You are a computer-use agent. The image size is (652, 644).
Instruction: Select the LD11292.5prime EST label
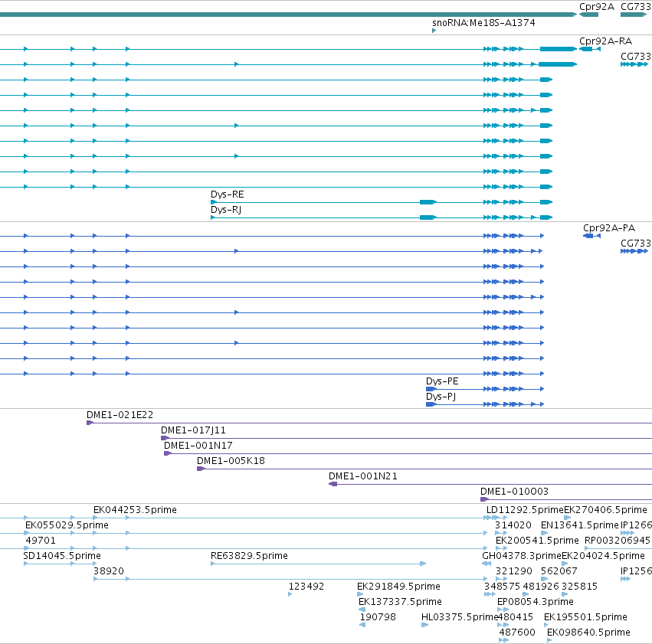coord(525,510)
